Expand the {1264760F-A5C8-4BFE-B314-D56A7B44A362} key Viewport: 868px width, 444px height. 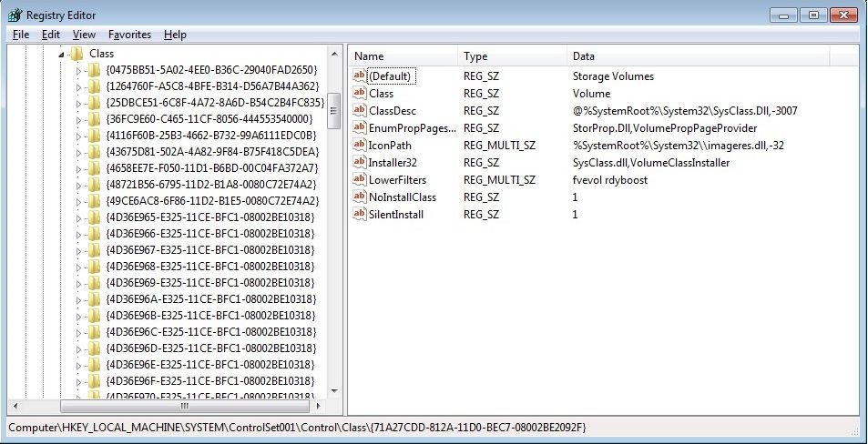point(78,86)
